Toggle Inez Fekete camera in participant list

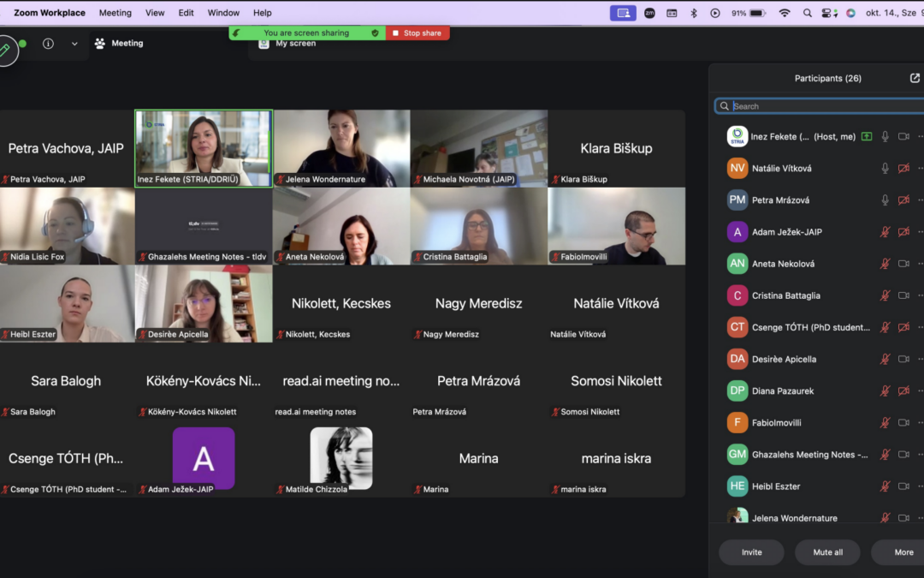(903, 136)
